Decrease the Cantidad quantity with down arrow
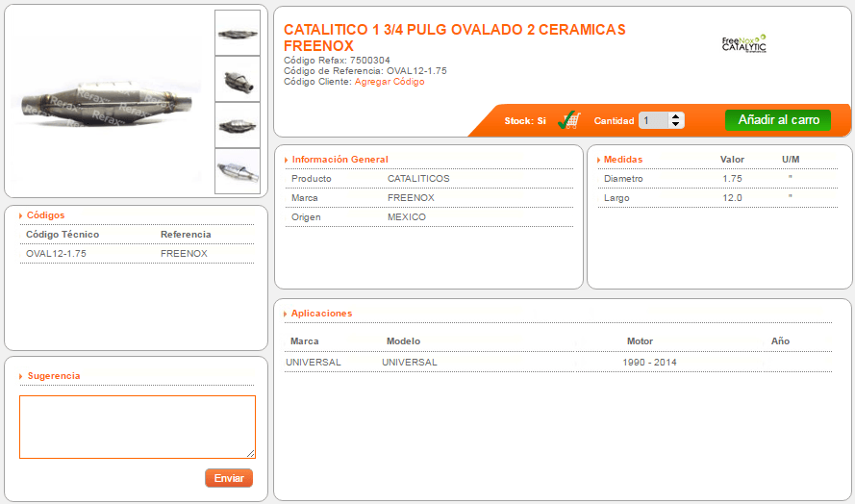Screen dimensions: 855x504 (x=675, y=124)
